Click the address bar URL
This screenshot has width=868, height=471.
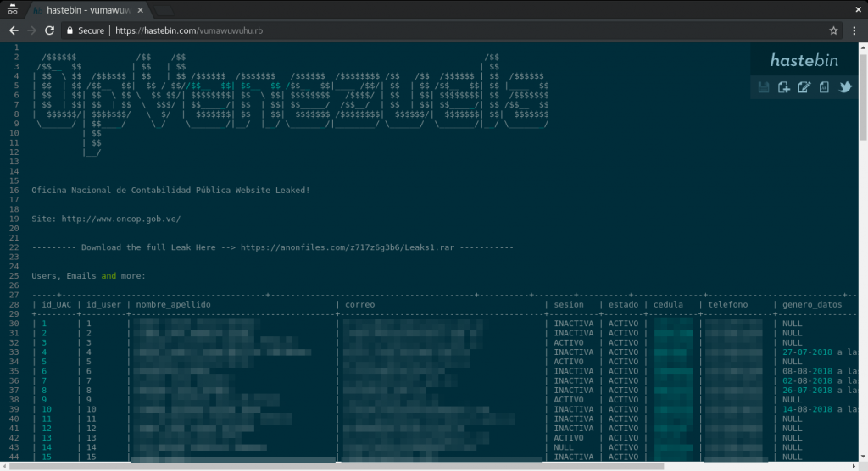tap(189, 30)
